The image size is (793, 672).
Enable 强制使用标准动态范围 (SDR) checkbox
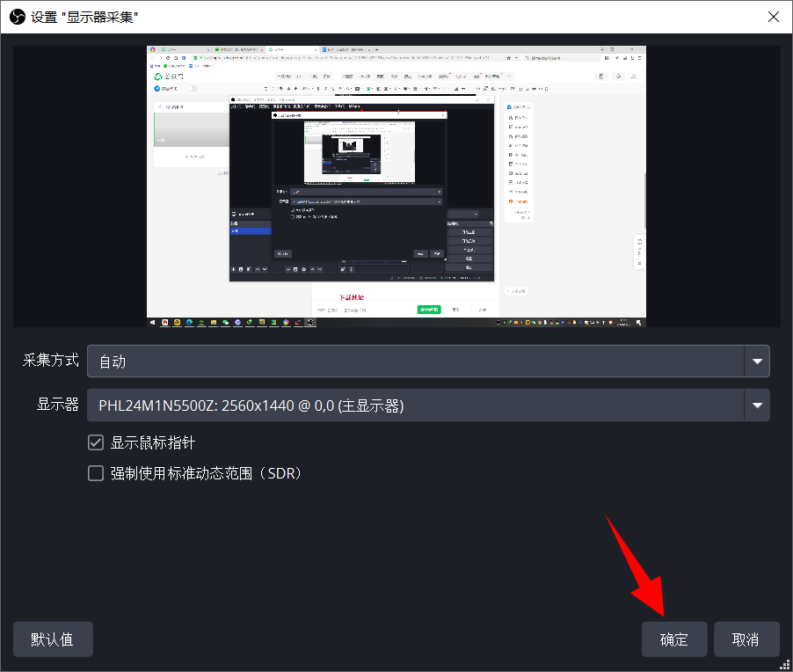click(x=97, y=473)
